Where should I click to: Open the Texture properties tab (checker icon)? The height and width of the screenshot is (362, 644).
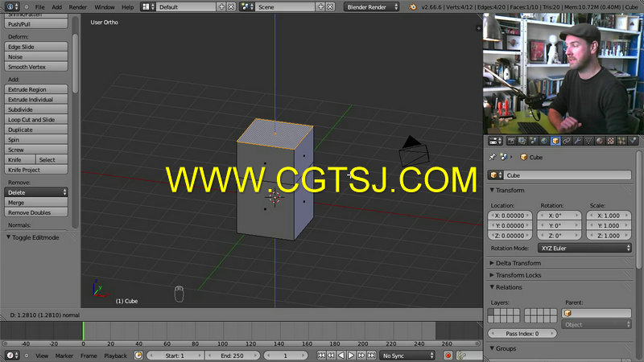pyautogui.click(x=611, y=141)
